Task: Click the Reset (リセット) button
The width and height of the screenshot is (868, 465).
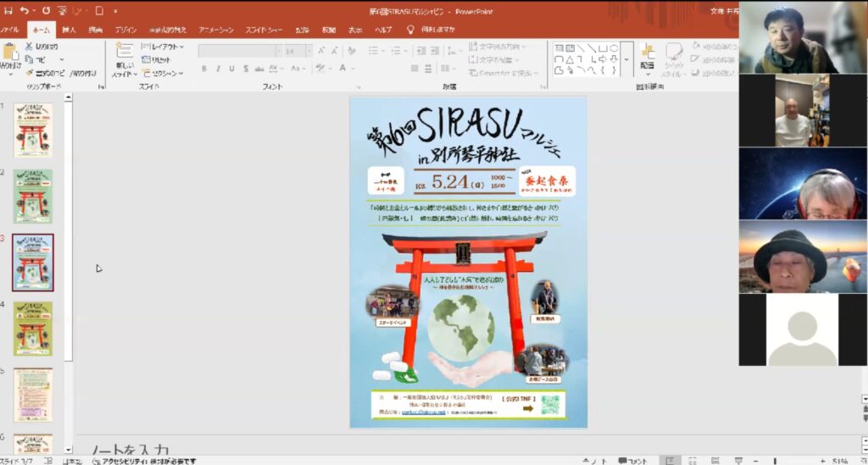Action: tap(160, 59)
